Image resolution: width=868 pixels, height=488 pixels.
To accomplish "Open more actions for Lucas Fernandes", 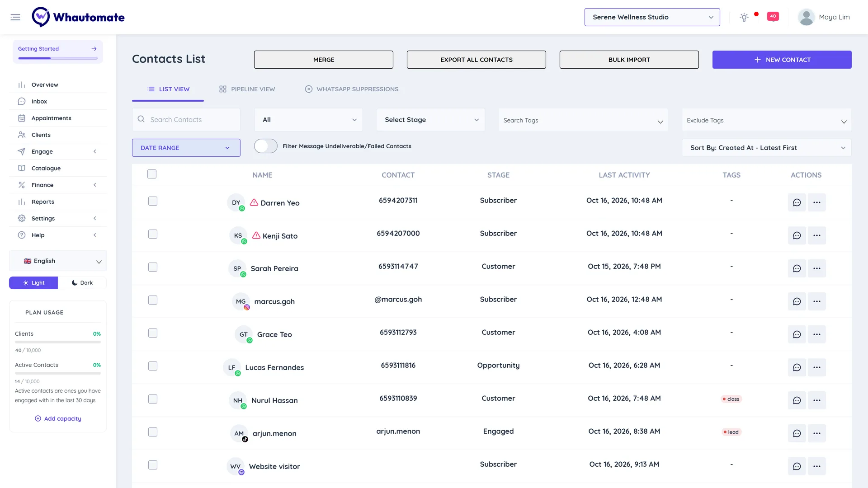I will (x=817, y=367).
